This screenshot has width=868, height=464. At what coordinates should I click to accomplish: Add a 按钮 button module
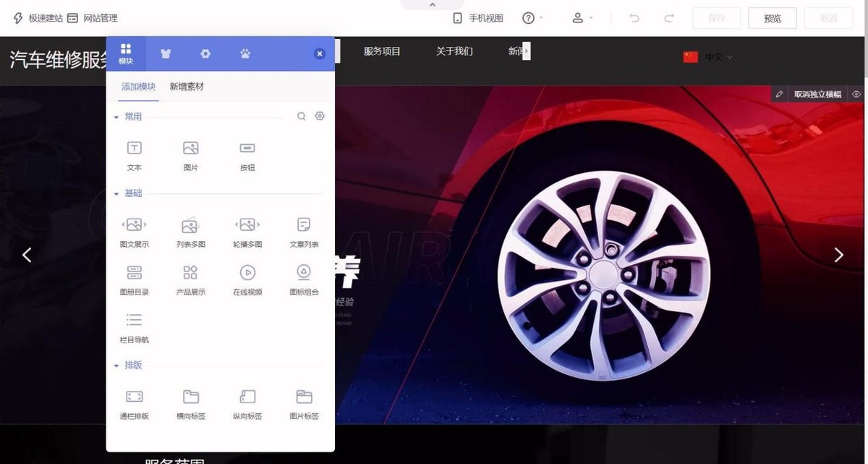247,153
